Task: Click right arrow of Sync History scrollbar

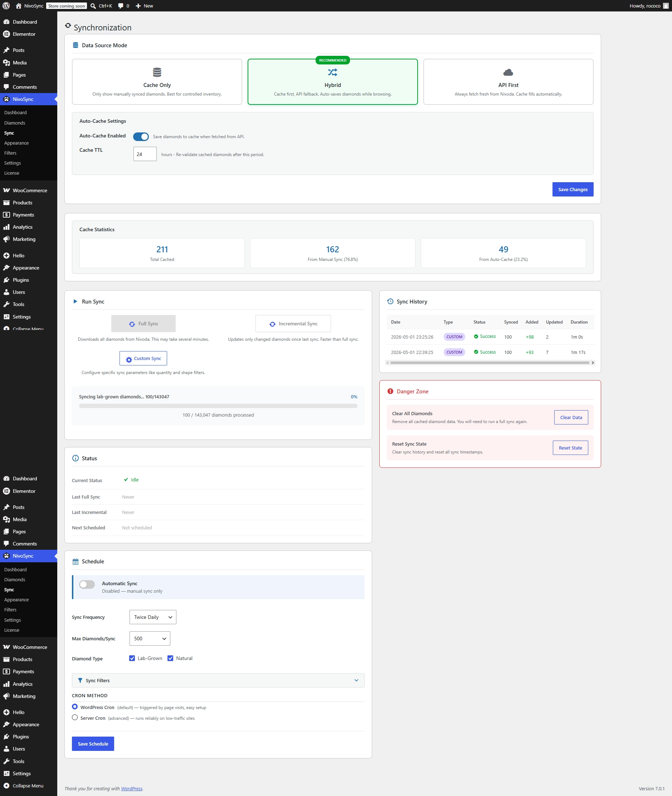Action: (592, 362)
